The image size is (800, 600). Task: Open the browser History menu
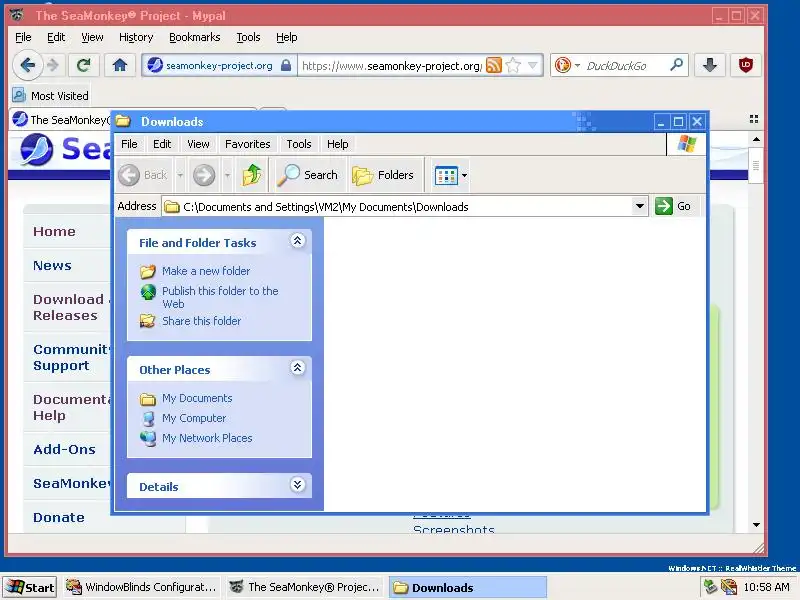click(136, 37)
